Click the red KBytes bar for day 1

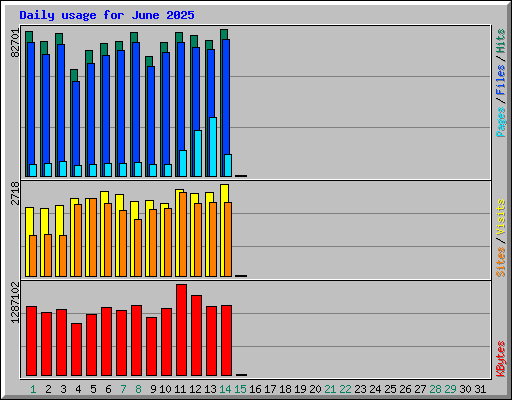tap(31, 341)
